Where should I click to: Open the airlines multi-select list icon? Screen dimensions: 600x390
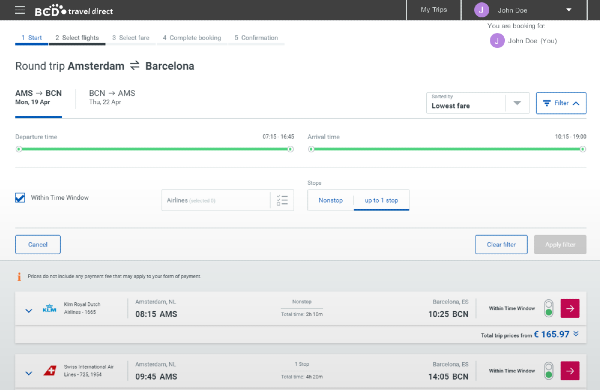282,200
